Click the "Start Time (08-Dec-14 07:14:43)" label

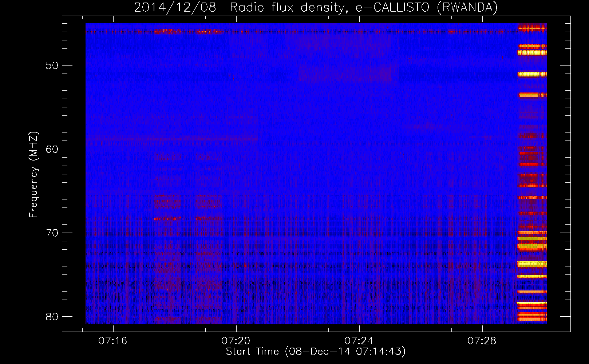pyautogui.click(x=316, y=352)
